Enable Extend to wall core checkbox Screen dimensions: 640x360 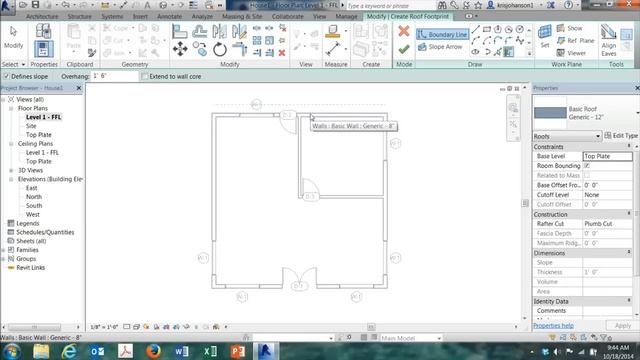click(x=144, y=76)
